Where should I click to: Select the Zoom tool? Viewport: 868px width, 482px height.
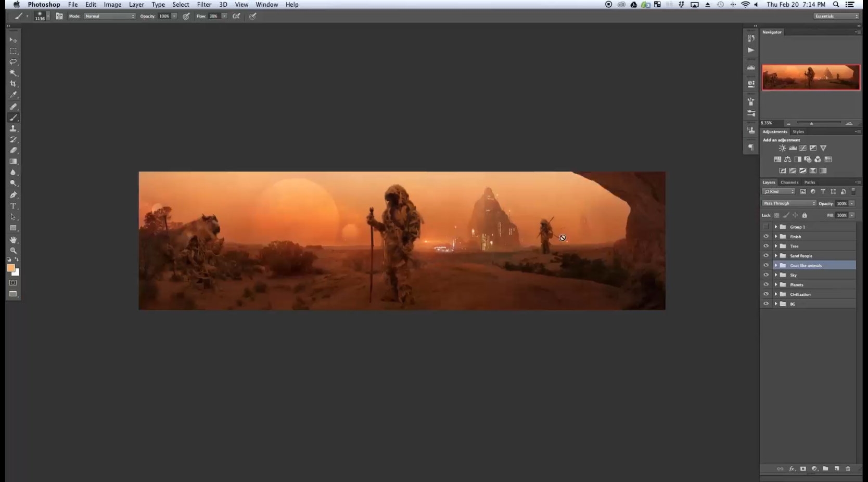pyautogui.click(x=13, y=251)
